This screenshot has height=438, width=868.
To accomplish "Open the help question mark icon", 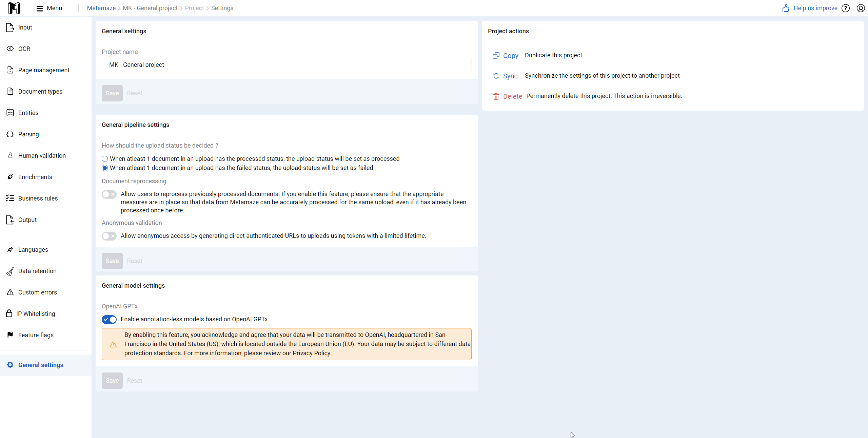I will tap(846, 8).
